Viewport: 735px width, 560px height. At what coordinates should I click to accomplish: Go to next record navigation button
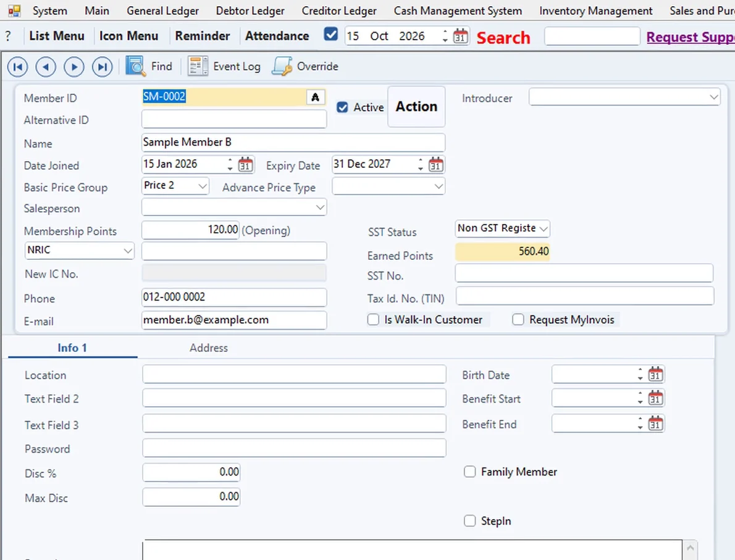tap(74, 67)
